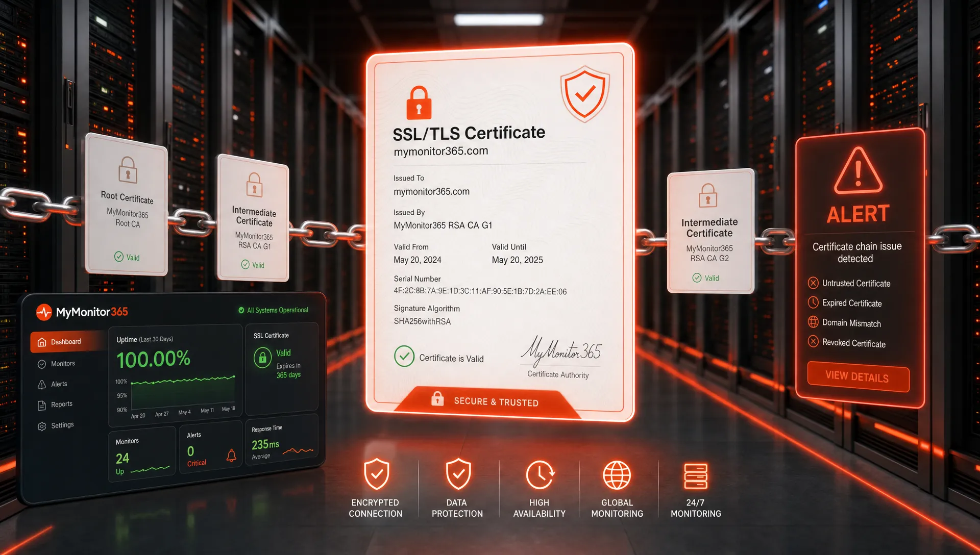Viewport: 980px width, 555px height.
Task: Click the Uptime line chart
Action: [x=184, y=393]
